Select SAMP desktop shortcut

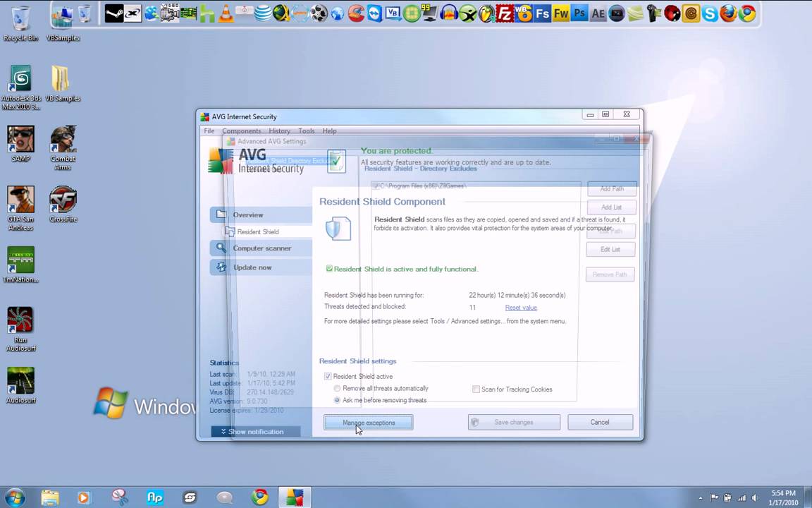click(x=20, y=144)
